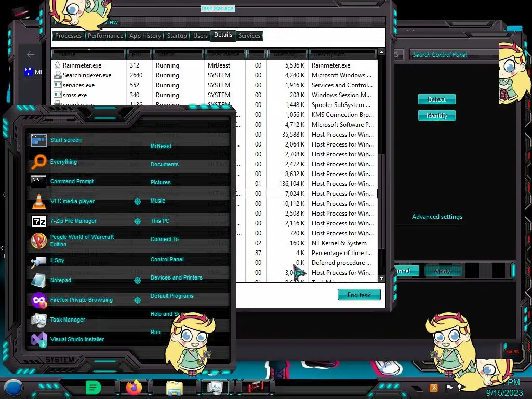
Task: Click services.exe process icon
Action: tap(57, 85)
